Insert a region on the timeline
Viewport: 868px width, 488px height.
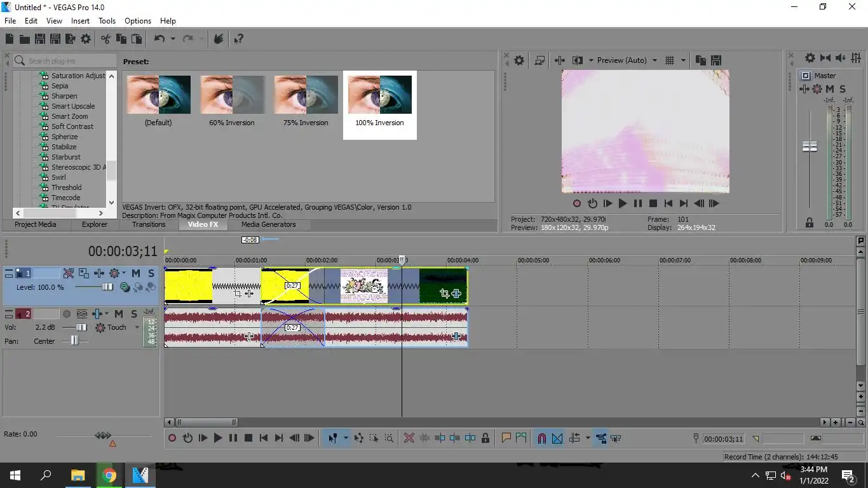click(x=521, y=438)
